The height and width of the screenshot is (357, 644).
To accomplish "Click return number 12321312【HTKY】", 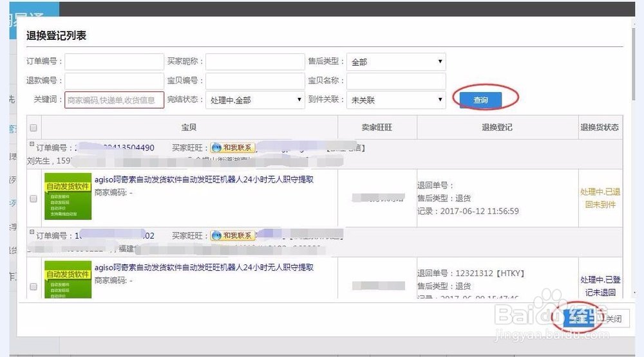I will 490,273.
